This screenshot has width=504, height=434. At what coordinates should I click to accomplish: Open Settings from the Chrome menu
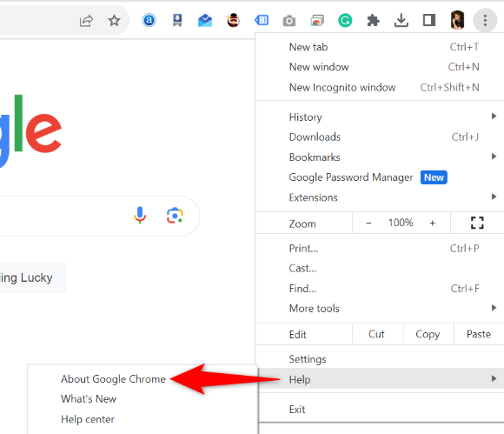coord(380,359)
